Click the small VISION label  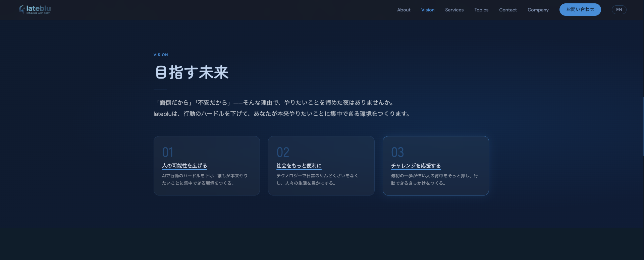click(161, 55)
